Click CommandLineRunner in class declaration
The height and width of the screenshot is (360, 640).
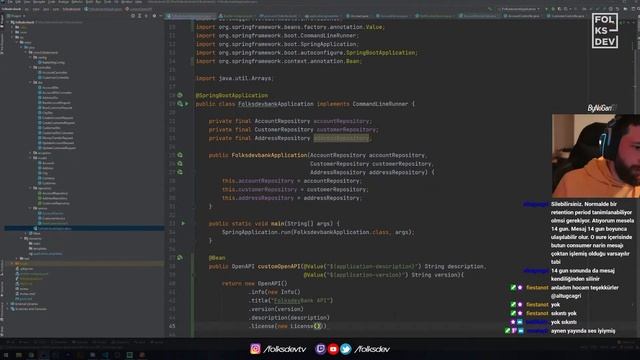pyautogui.click(x=380, y=104)
